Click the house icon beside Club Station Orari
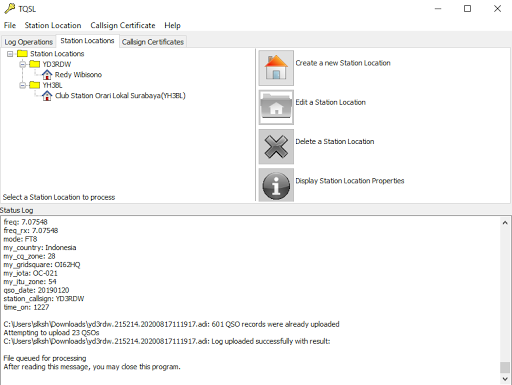The height and width of the screenshot is (385, 512). [x=47, y=96]
